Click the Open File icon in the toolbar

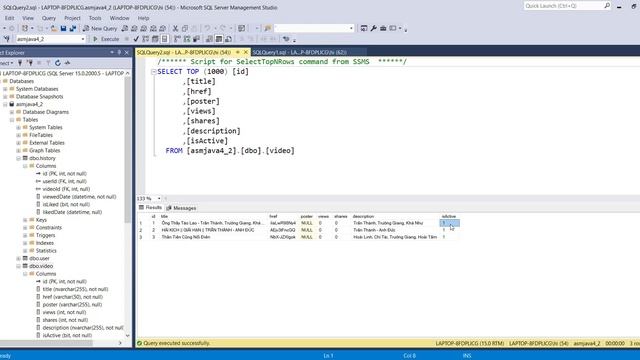pyautogui.click(x=54, y=28)
